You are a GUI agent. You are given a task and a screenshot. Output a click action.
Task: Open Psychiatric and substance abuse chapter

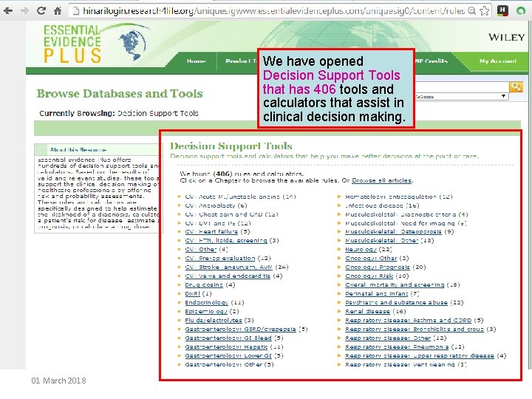tap(397, 302)
